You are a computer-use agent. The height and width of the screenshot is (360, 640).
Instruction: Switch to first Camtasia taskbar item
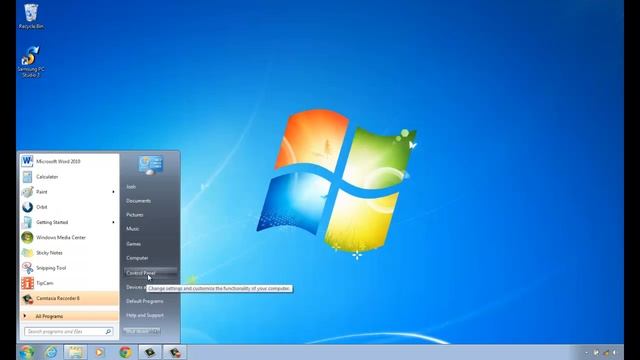[x=150, y=352]
